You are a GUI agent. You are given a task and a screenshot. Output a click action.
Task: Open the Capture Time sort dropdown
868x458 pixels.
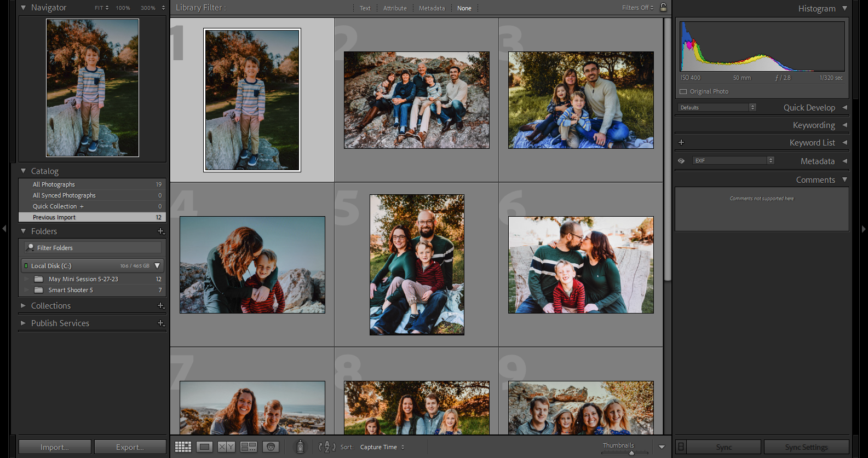coord(382,447)
